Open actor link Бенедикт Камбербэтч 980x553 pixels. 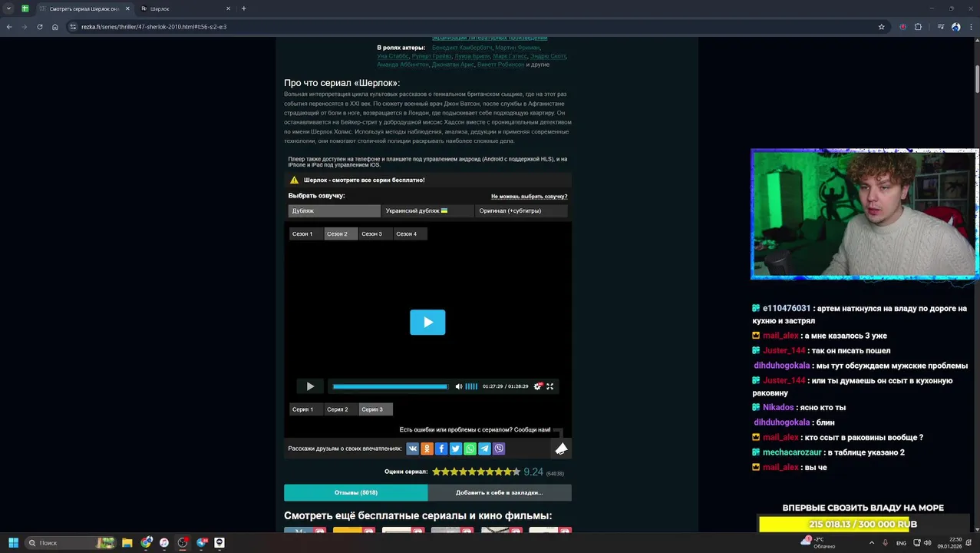point(462,48)
